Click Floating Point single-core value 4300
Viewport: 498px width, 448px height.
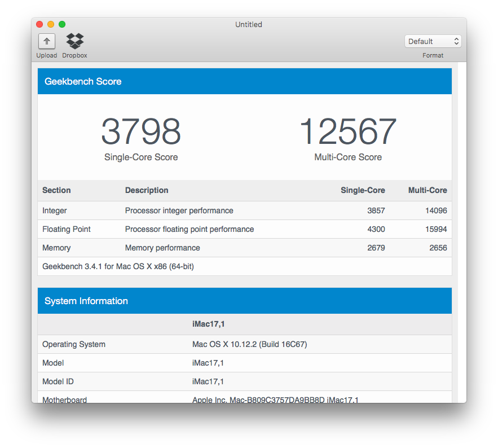pyautogui.click(x=376, y=229)
